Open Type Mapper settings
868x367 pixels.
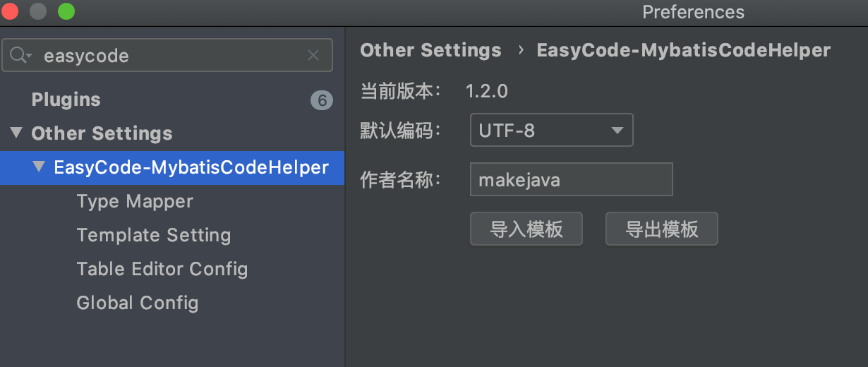pos(135,202)
